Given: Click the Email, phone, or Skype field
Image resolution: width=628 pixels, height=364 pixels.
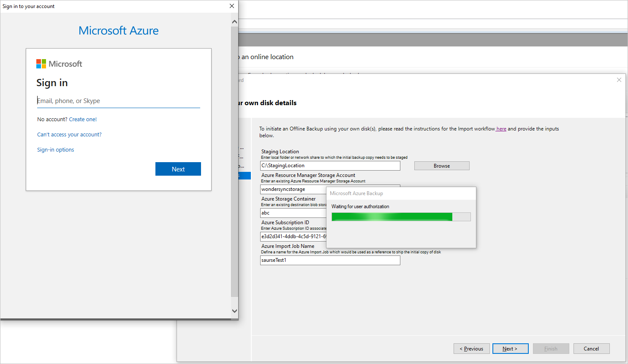Looking at the screenshot, I should click(x=118, y=101).
